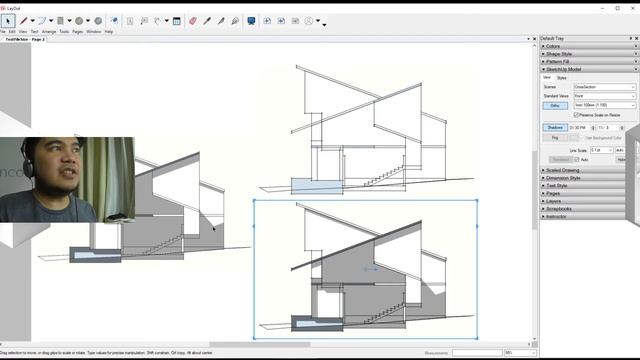Toggle the Ortho button

click(x=555, y=106)
